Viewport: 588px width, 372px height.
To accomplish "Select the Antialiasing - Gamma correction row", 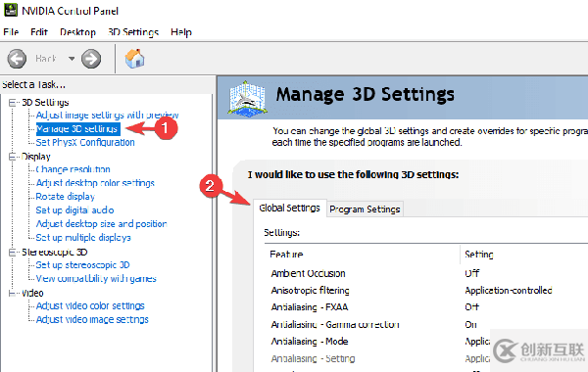I will [335, 324].
